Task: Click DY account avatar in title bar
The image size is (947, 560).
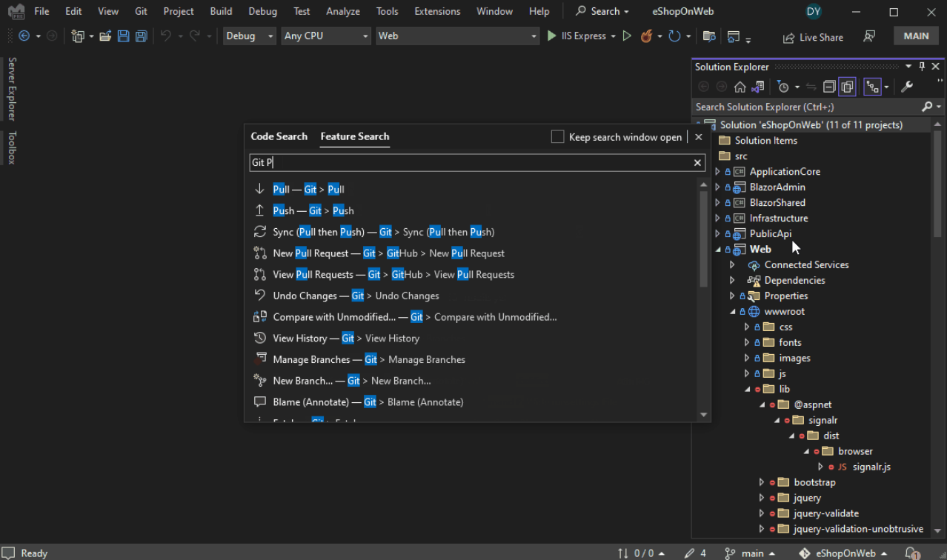Action: tap(814, 11)
